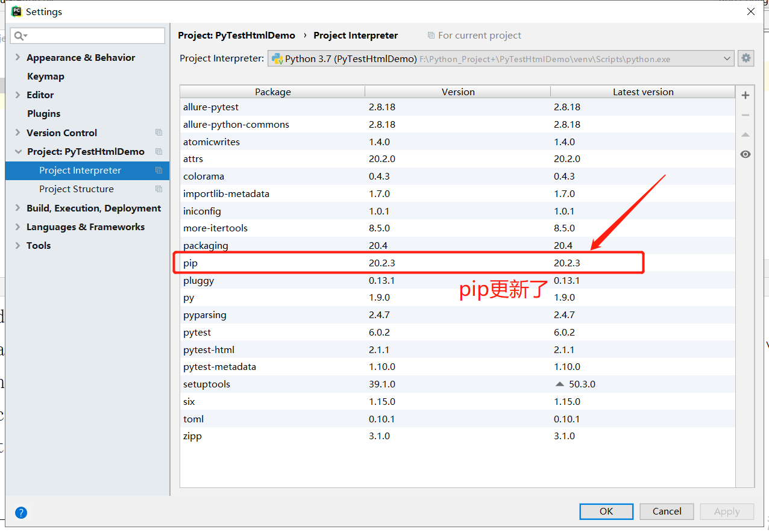Close the Settings dialog
This screenshot has width=769, height=532.
tap(751, 11)
